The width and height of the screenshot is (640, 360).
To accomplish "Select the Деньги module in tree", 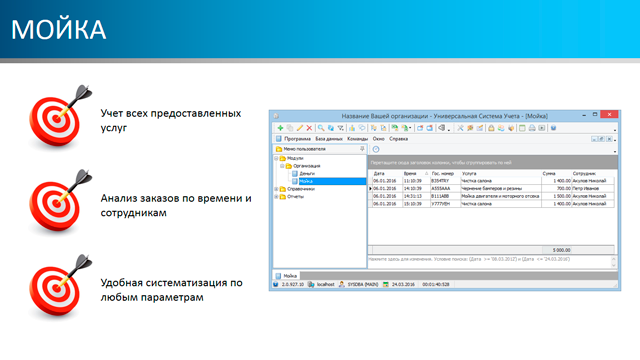I will (307, 174).
